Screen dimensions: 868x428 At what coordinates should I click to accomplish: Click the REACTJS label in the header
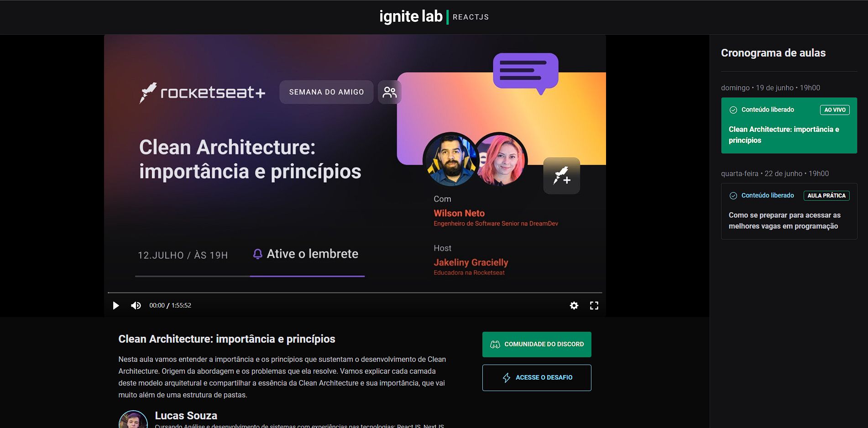click(471, 17)
